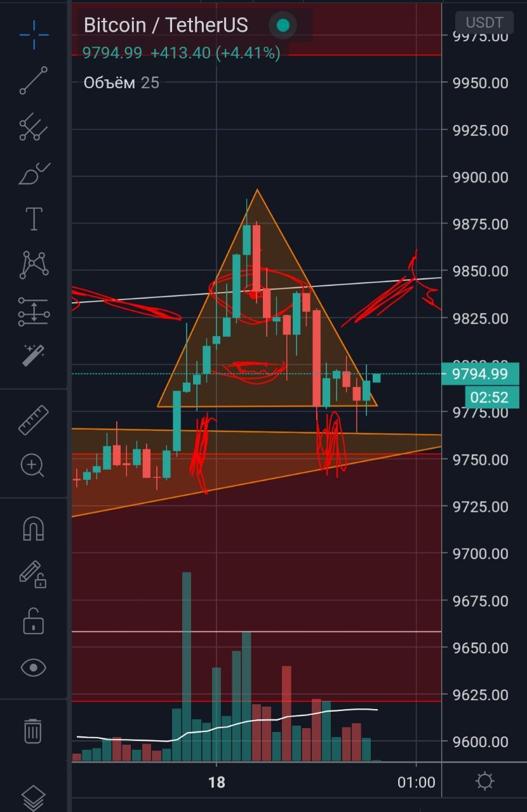Select the text annotation tool
This screenshot has height=812, width=527.
coord(34,219)
